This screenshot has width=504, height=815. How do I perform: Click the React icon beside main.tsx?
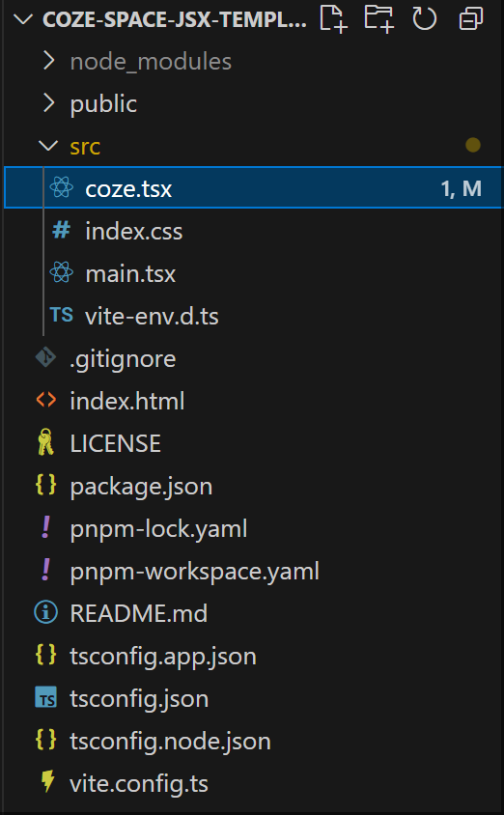pyautogui.click(x=62, y=272)
